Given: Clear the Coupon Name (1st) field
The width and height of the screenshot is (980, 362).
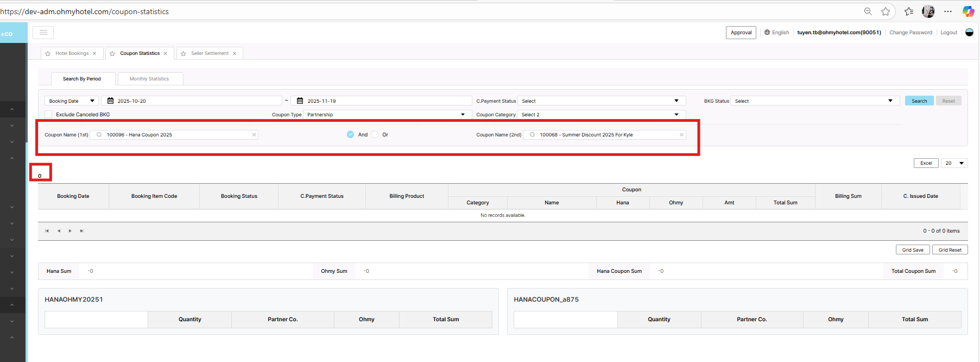Looking at the screenshot, I should coord(254,135).
